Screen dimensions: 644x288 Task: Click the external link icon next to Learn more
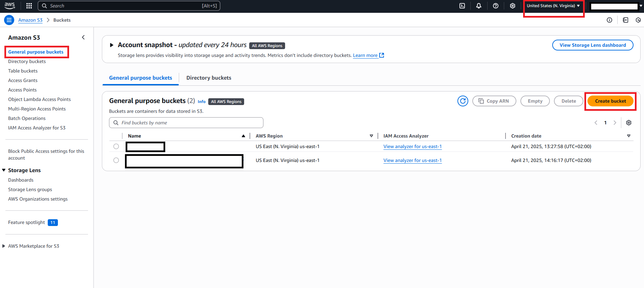pos(382,55)
